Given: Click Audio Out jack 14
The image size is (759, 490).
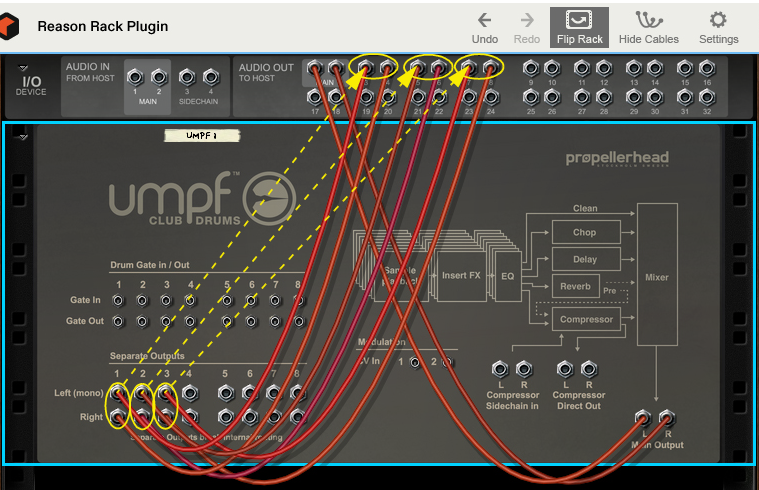Looking at the screenshot, I should (x=655, y=68).
